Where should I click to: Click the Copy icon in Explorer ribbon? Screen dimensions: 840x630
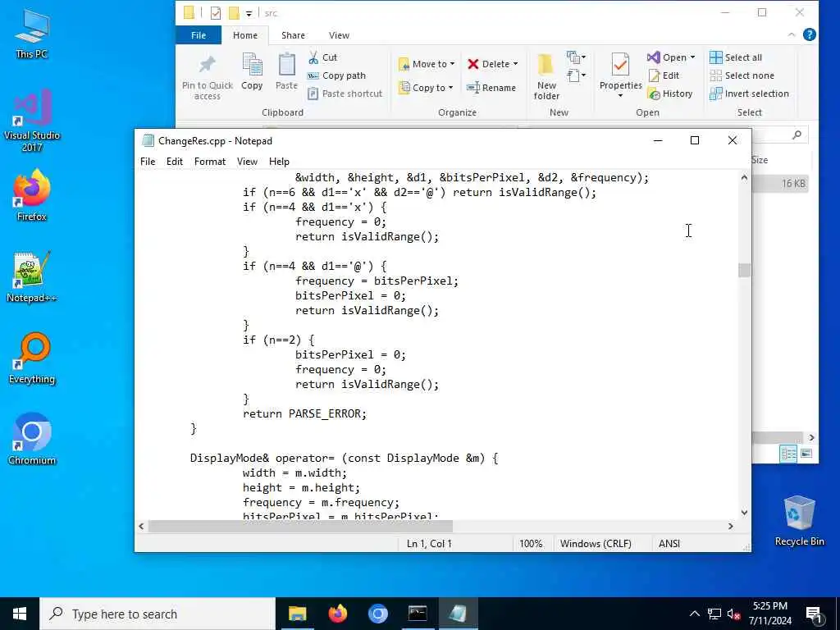[x=252, y=71]
